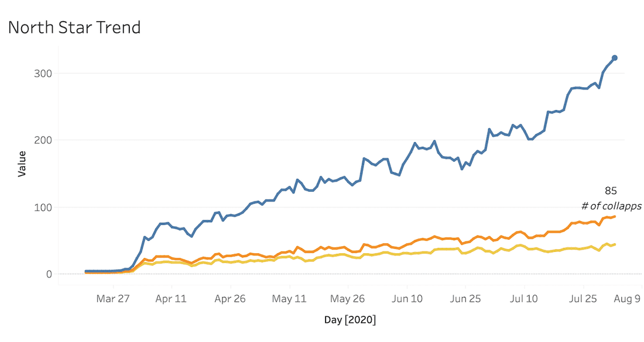Click the Day [2020] x-axis title
644x342 pixels.
pyautogui.click(x=350, y=320)
